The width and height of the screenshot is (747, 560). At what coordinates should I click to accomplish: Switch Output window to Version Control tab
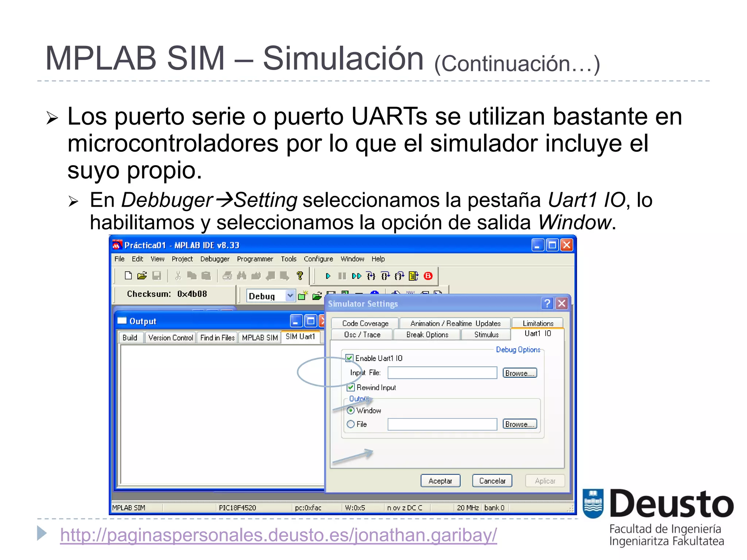click(171, 338)
